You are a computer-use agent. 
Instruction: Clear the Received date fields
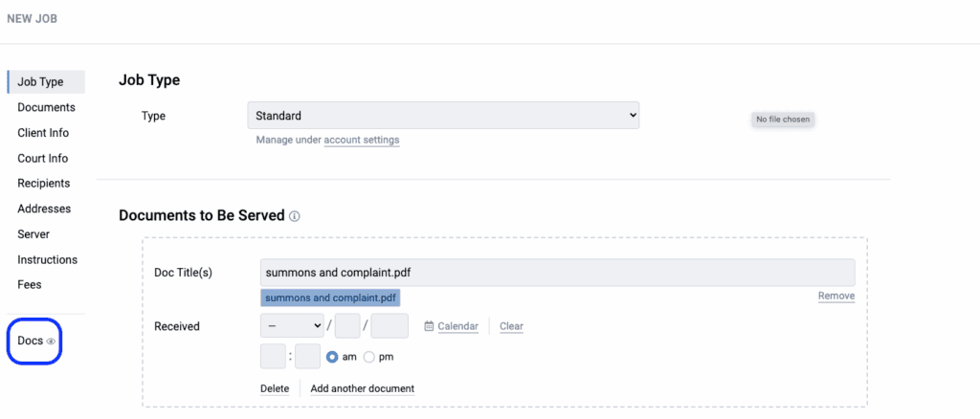click(x=511, y=326)
